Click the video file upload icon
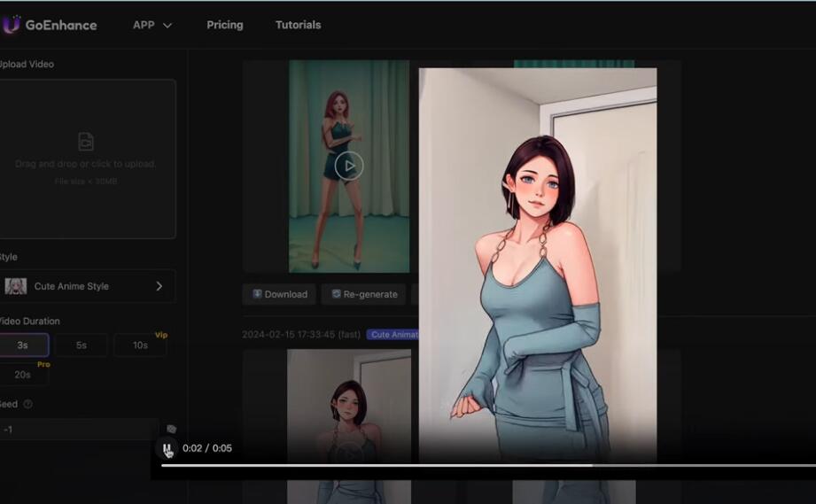The width and height of the screenshot is (816, 504). pos(86,141)
